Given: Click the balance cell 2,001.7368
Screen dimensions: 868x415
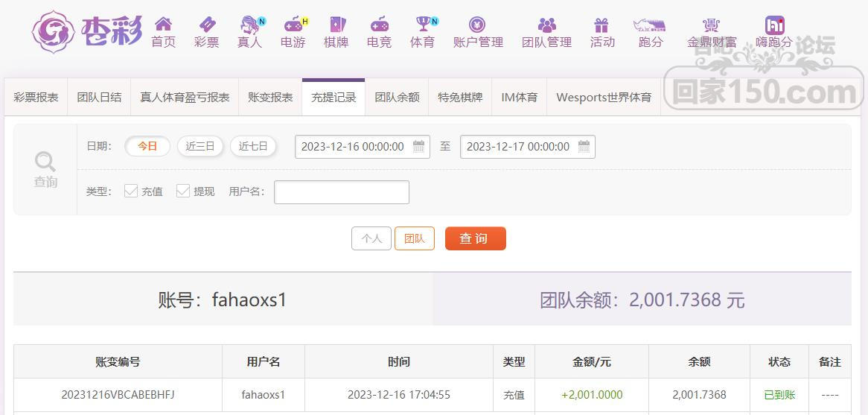Looking at the screenshot, I should [699, 395].
